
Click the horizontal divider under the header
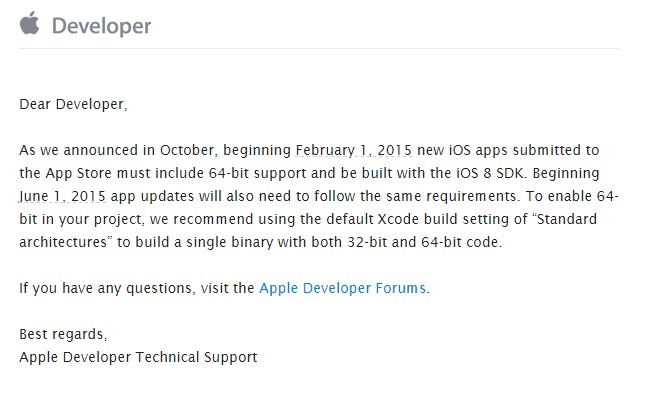(x=319, y=48)
